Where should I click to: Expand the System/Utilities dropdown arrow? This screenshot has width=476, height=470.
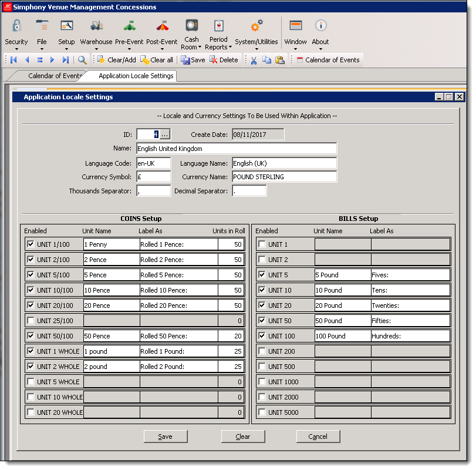256,49
